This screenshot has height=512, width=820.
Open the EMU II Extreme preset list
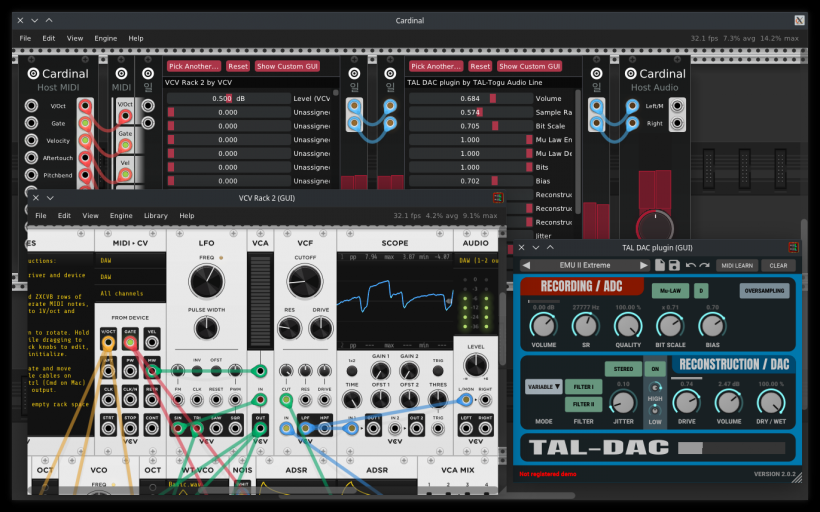coord(585,265)
